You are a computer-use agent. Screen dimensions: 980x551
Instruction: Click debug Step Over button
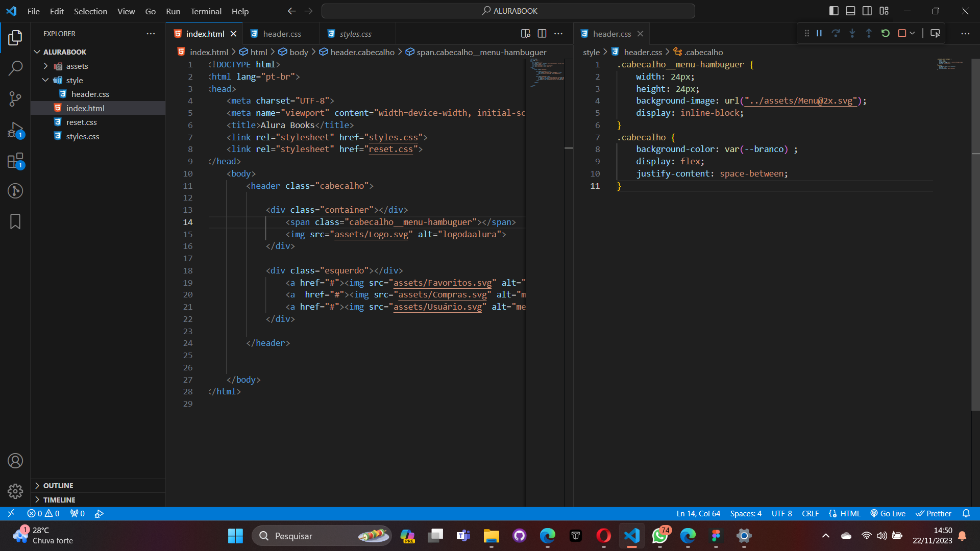pyautogui.click(x=836, y=33)
